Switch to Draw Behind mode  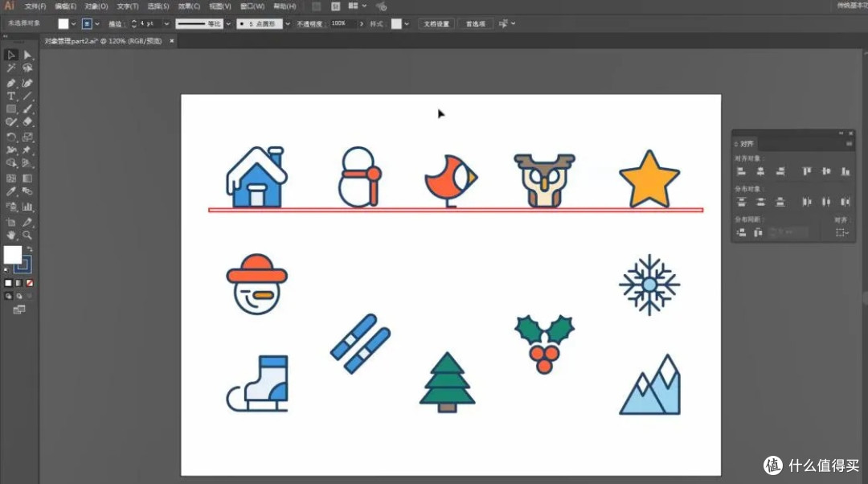18,297
